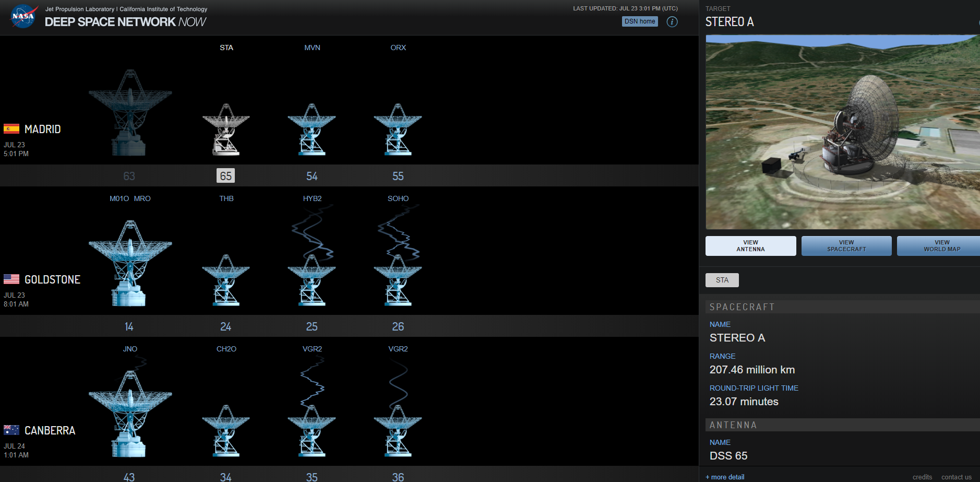Select Madrid antenna dish 55 tracking ORX
The width and height of the screenshot is (980, 482).
398,130
